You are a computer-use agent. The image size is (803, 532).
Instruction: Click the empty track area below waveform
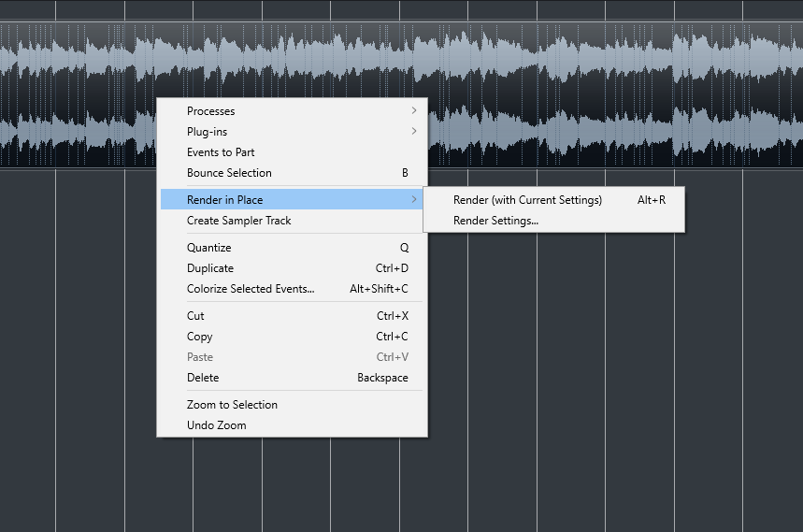point(608,374)
